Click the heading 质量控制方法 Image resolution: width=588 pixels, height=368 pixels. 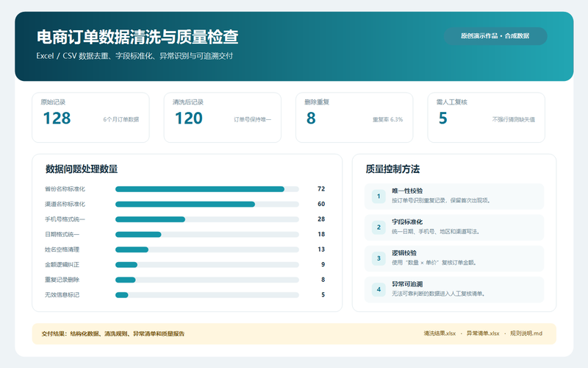(x=392, y=169)
